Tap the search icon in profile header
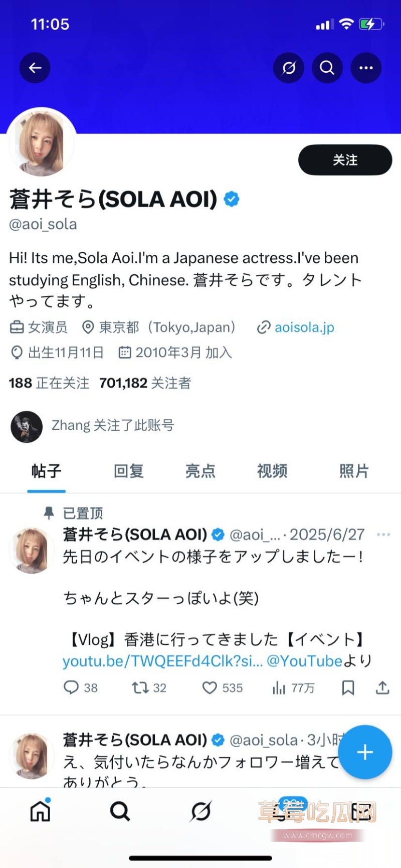401x868 pixels. (327, 68)
